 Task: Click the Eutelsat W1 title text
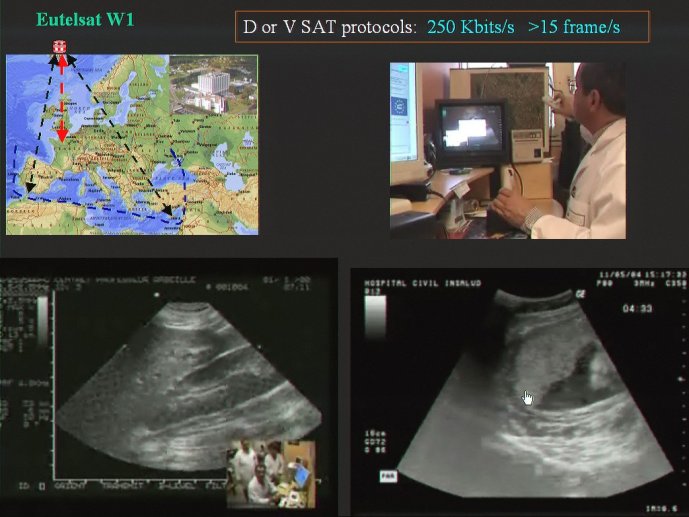[x=85, y=20]
